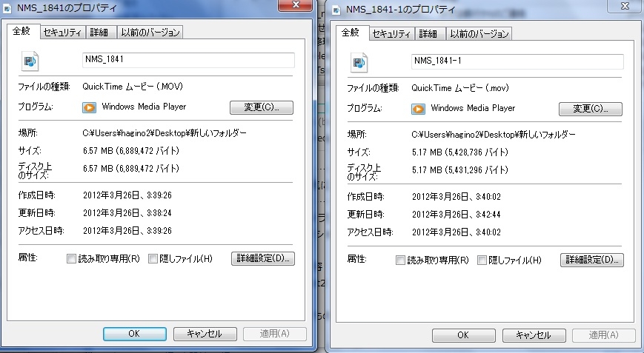Confirm with OK in NMS_1841 properties
This screenshot has height=353, width=644.
[x=135, y=334]
